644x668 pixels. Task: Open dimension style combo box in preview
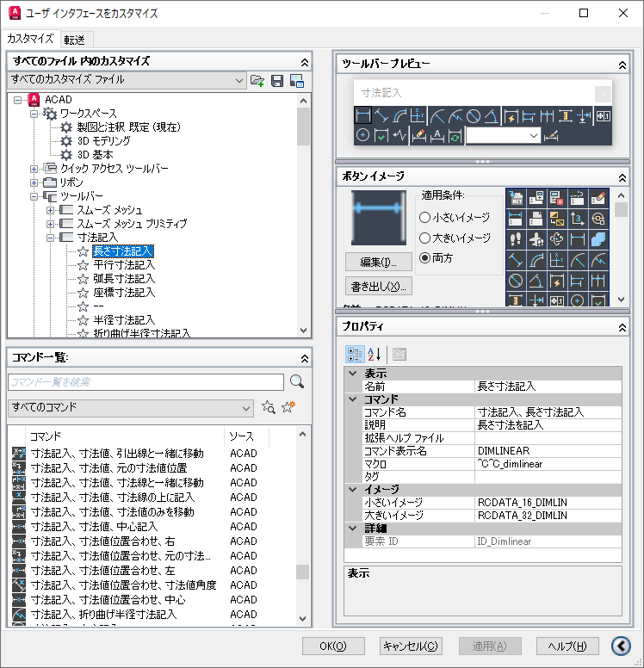504,136
